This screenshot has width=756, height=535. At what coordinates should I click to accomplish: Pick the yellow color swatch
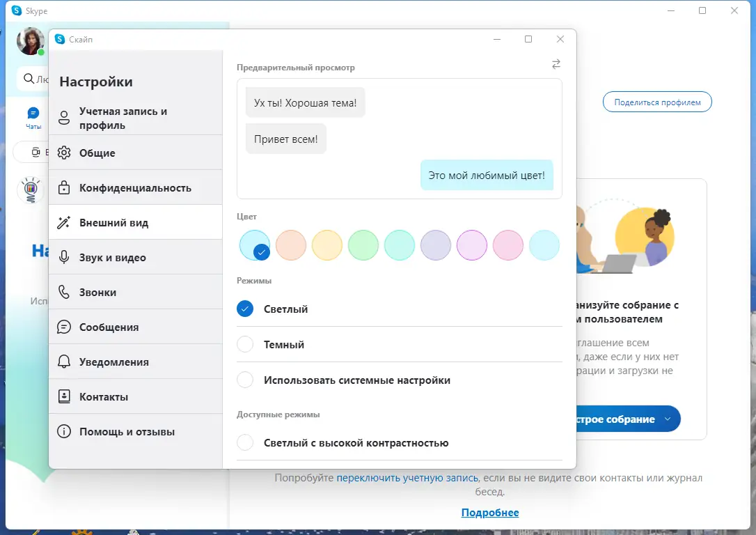pyautogui.click(x=327, y=245)
